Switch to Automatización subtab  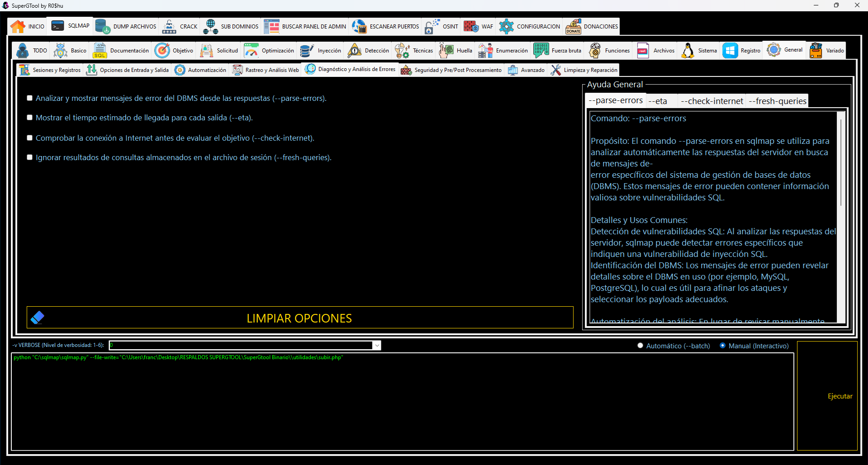point(200,70)
